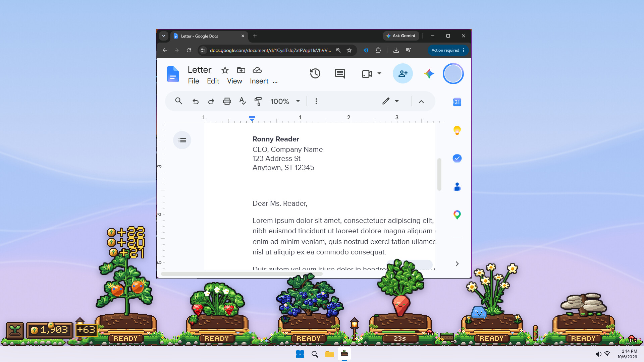Open Google Maps side panel
The height and width of the screenshot is (362, 644).
pos(457,215)
